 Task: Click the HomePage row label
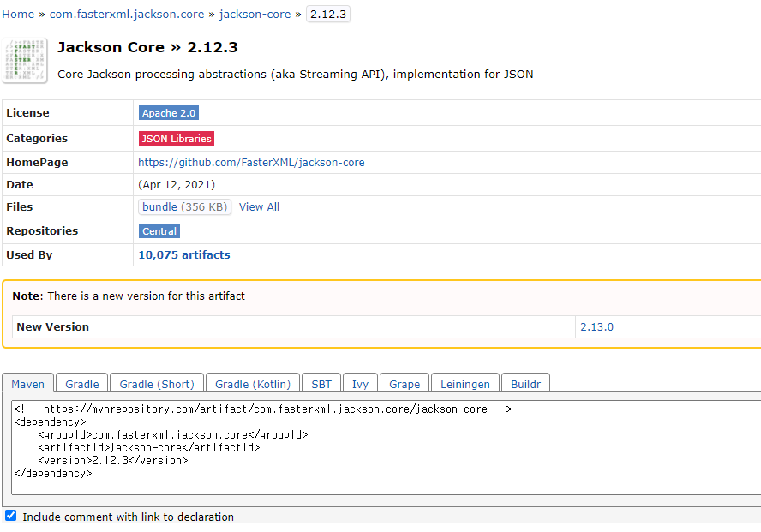(37, 163)
